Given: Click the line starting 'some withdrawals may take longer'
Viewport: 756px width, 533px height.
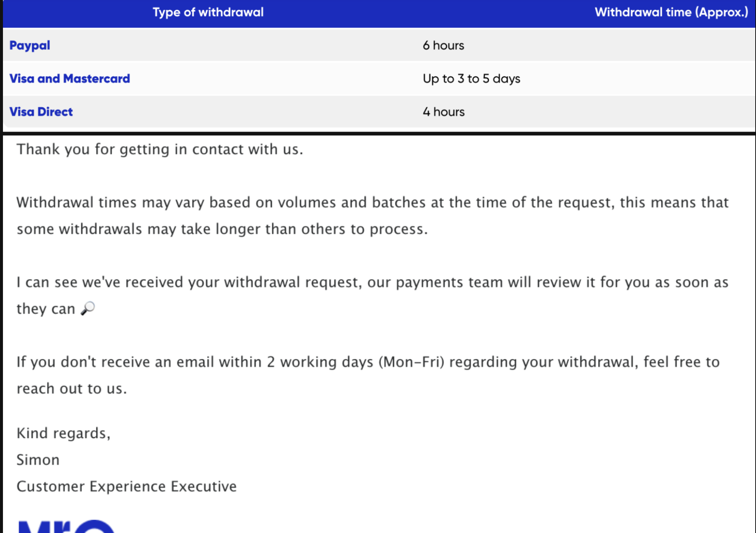Looking at the screenshot, I should click(222, 229).
